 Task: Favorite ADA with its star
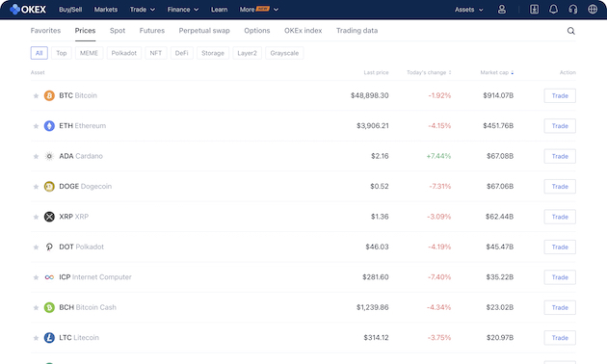point(36,156)
